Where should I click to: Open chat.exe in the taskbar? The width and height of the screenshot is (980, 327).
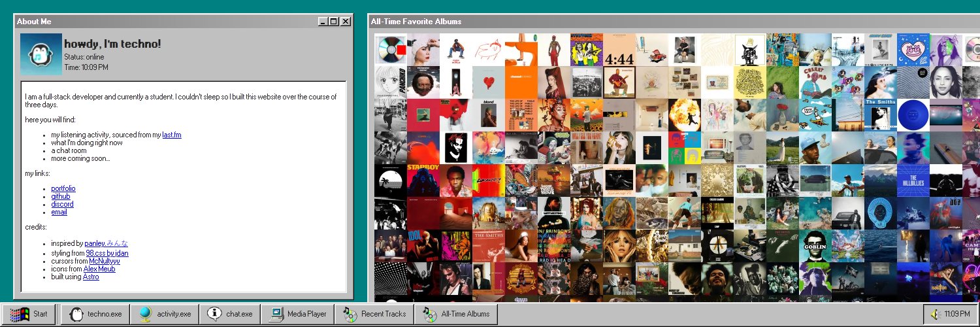230,314
